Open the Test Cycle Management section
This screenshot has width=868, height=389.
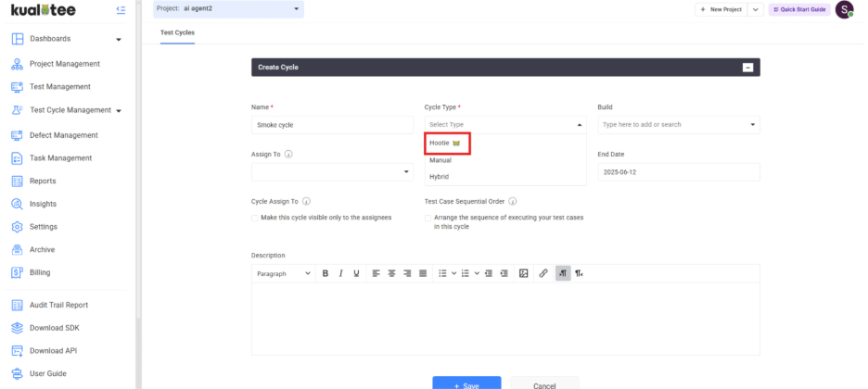tap(70, 110)
